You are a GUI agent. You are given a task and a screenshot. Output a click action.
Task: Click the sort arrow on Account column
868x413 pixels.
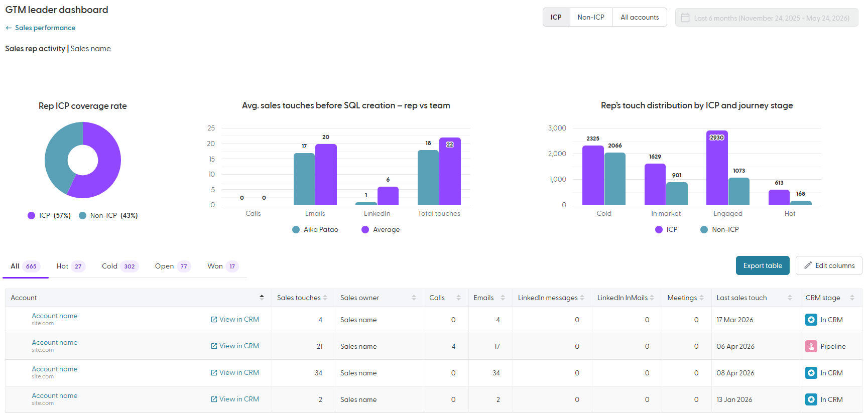coord(262,297)
